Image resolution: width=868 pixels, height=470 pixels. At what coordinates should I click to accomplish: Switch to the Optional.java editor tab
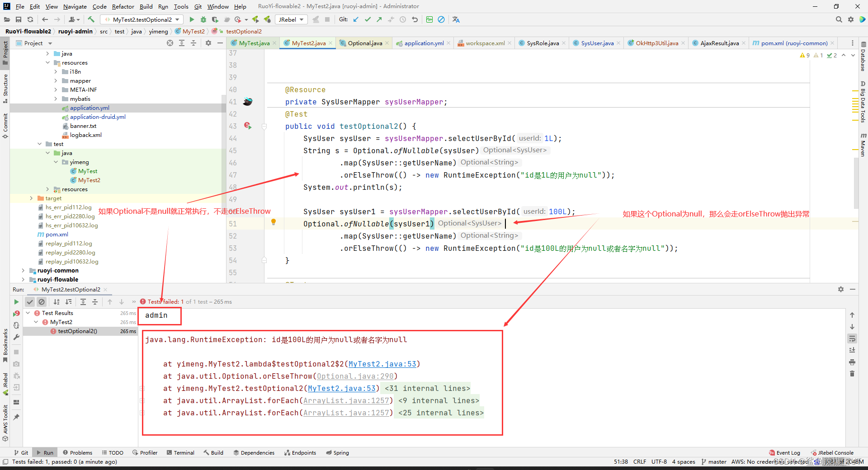[x=364, y=43]
